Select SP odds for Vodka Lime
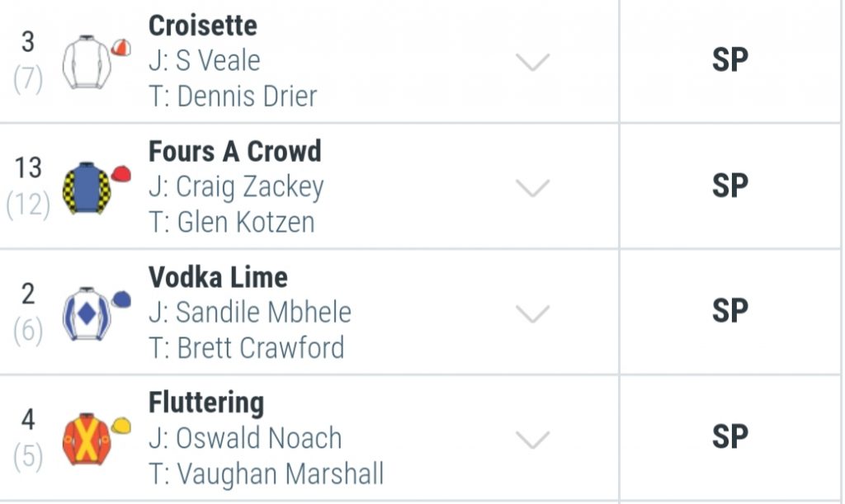 point(729,311)
